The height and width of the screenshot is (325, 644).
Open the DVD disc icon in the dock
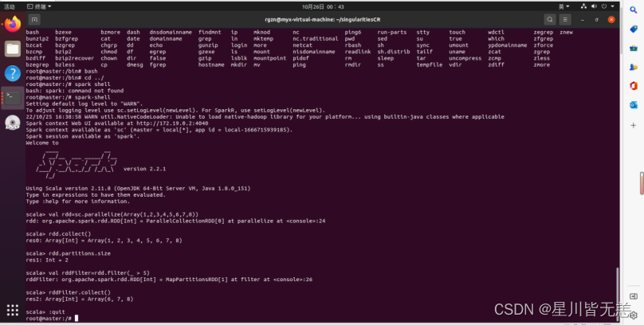pyautogui.click(x=13, y=123)
